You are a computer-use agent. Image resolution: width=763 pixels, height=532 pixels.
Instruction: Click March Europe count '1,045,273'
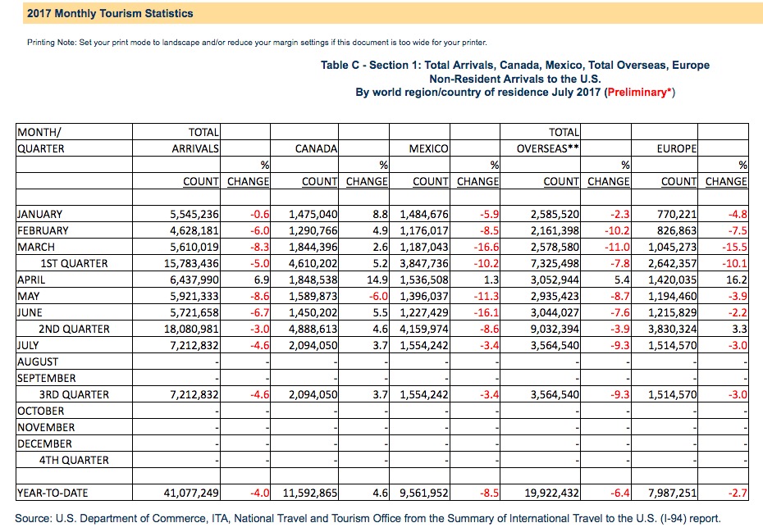[x=673, y=247]
